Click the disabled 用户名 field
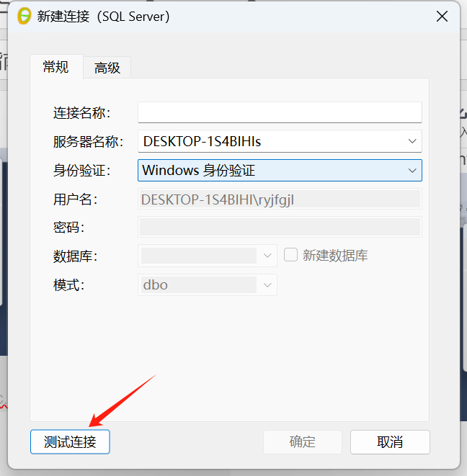Viewport: 467px width, 476px height. click(x=280, y=199)
